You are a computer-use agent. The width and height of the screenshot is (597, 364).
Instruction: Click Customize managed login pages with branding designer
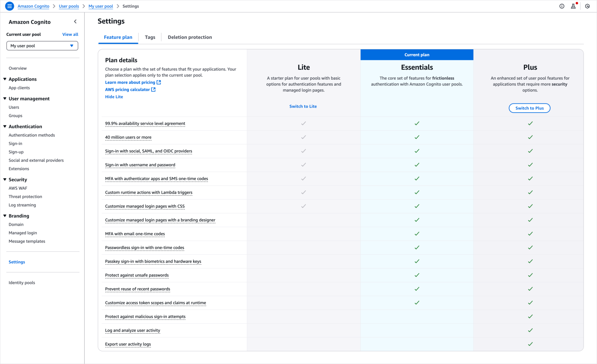click(x=160, y=220)
